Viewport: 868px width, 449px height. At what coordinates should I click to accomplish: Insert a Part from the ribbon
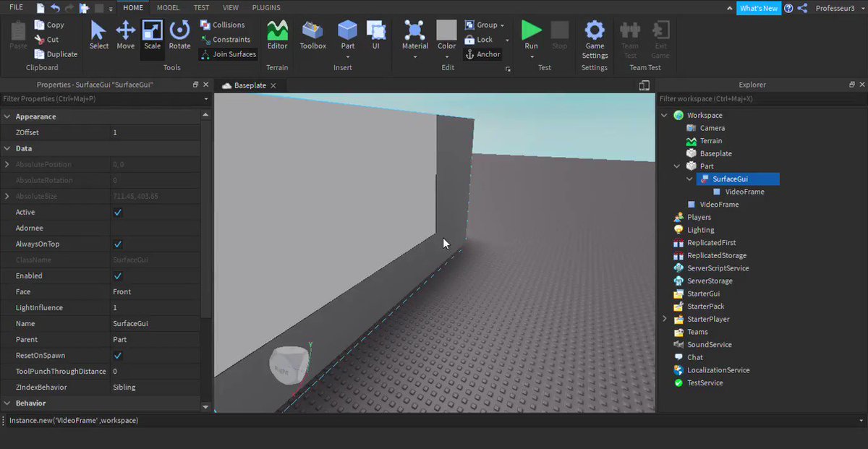pyautogui.click(x=348, y=35)
